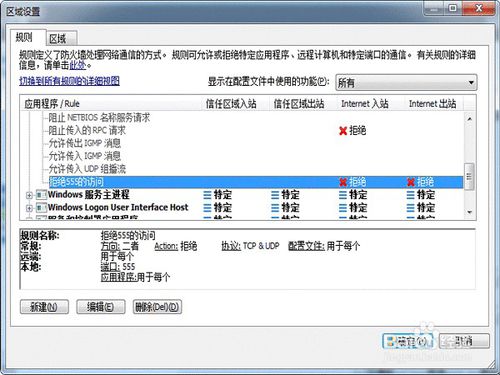
Task: Dismiss dialog with 取消 button
Action: tap(465, 341)
